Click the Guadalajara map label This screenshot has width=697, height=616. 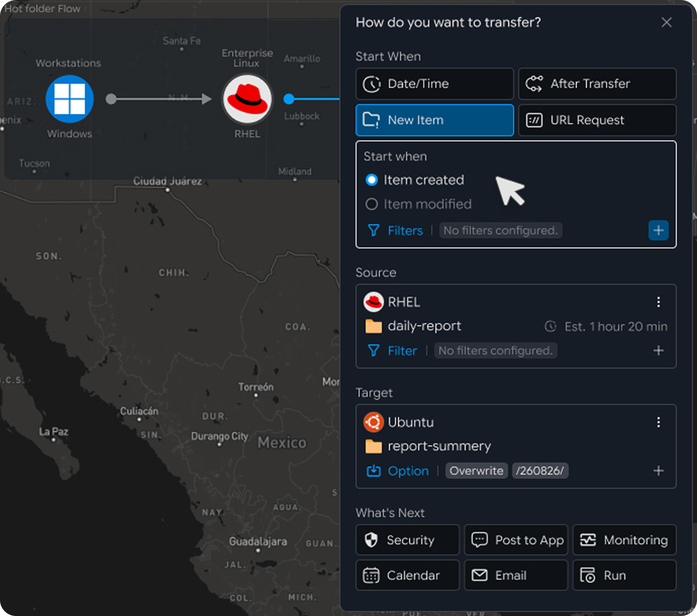point(258,542)
